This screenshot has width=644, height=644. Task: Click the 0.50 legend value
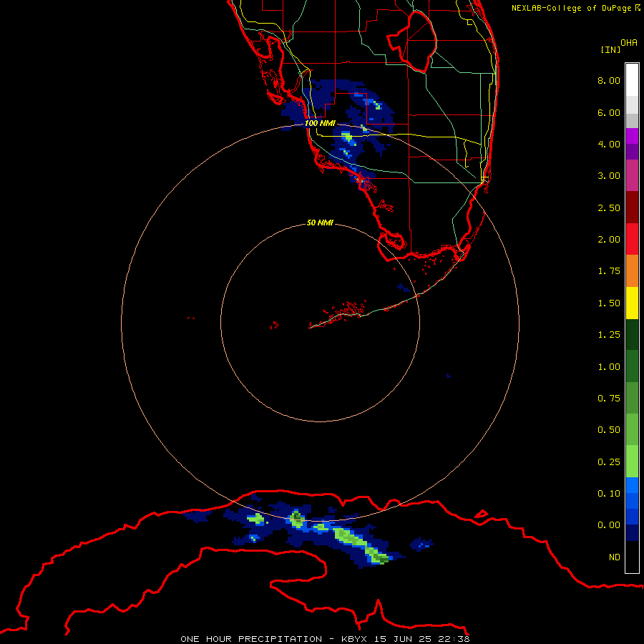click(x=609, y=430)
